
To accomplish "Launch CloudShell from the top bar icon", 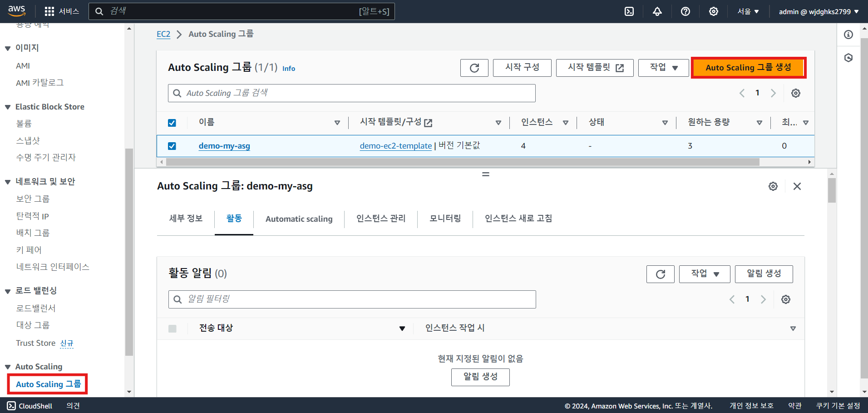I will 629,11.
